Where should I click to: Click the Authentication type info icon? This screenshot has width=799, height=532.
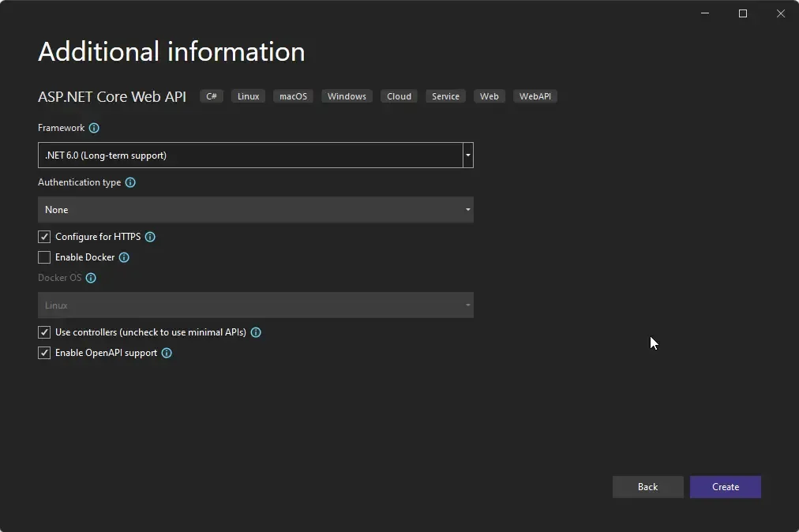(130, 182)
